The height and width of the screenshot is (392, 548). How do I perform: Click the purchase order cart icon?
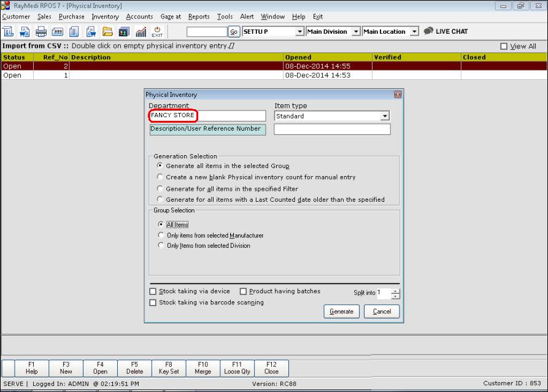click(x=91, y=32)
